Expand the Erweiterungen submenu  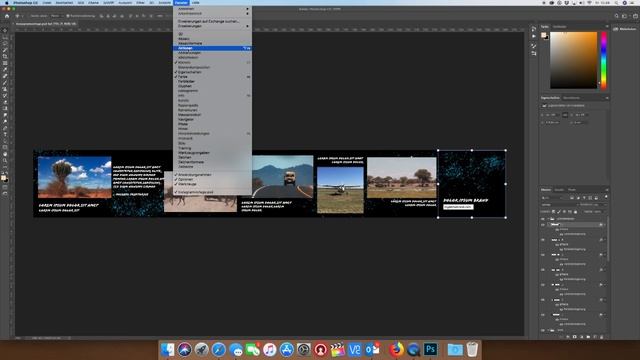click(x=212, y=26)
